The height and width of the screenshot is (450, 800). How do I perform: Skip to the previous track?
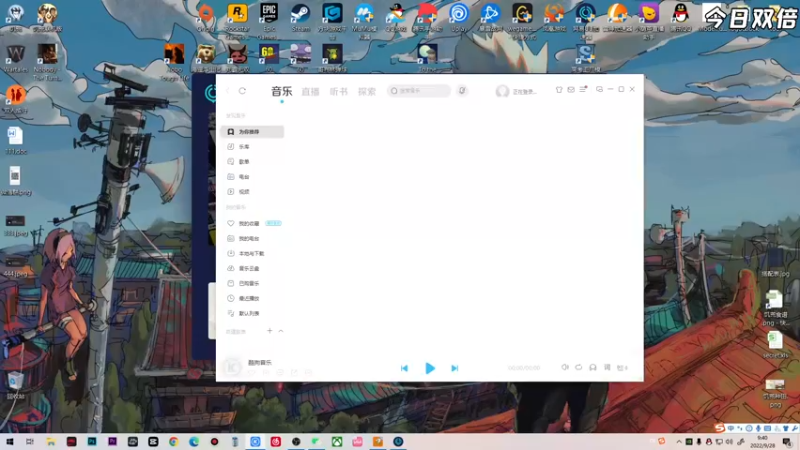click(404, 368)
